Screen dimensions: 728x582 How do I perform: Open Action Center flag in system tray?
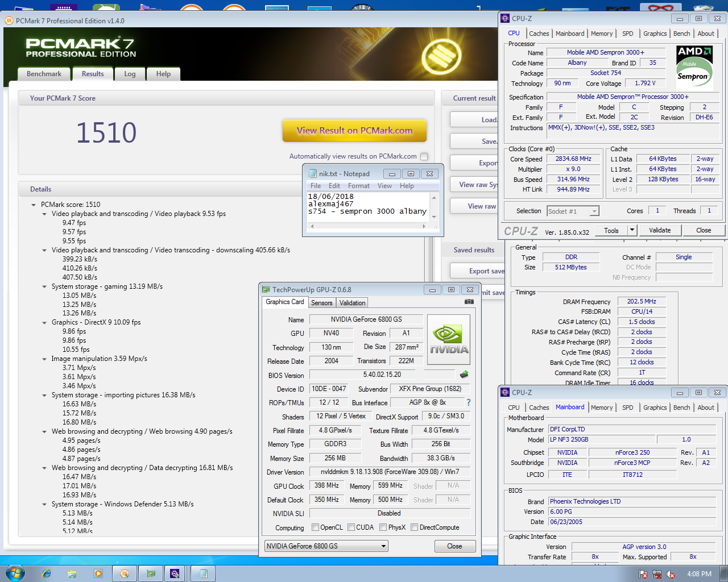pos(644,574)
